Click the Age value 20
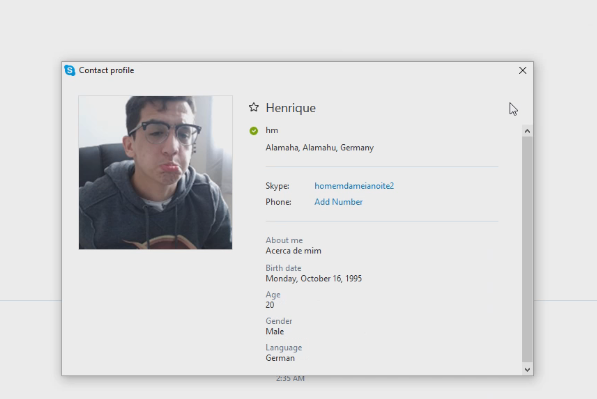597x399 pixels. (x=270, y=305)
